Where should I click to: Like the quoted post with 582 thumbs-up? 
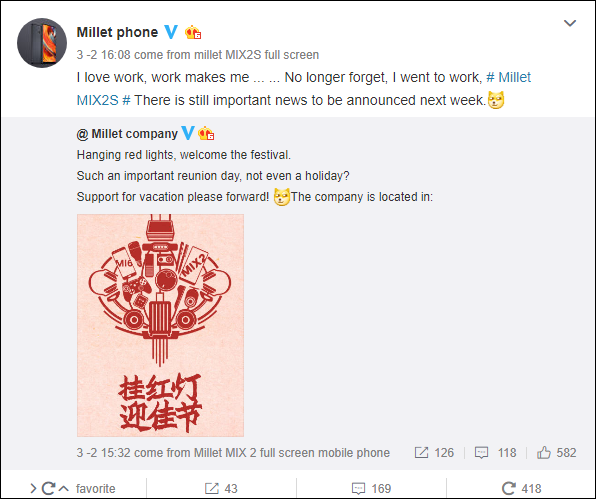tap(556, 453)
